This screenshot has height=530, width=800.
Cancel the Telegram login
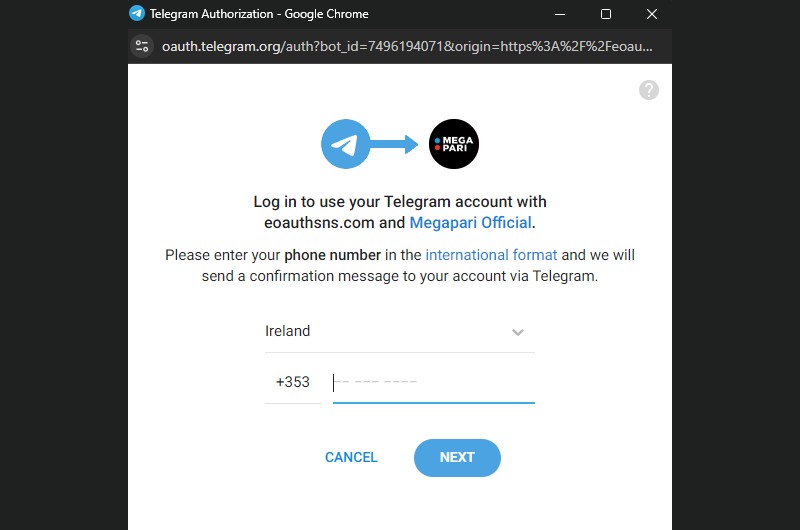[351, 458]
